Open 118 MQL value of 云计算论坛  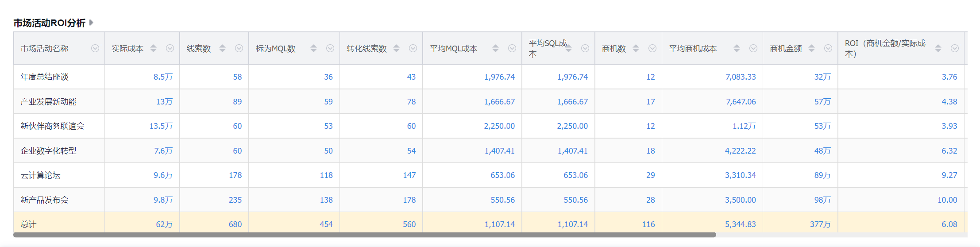326,175
